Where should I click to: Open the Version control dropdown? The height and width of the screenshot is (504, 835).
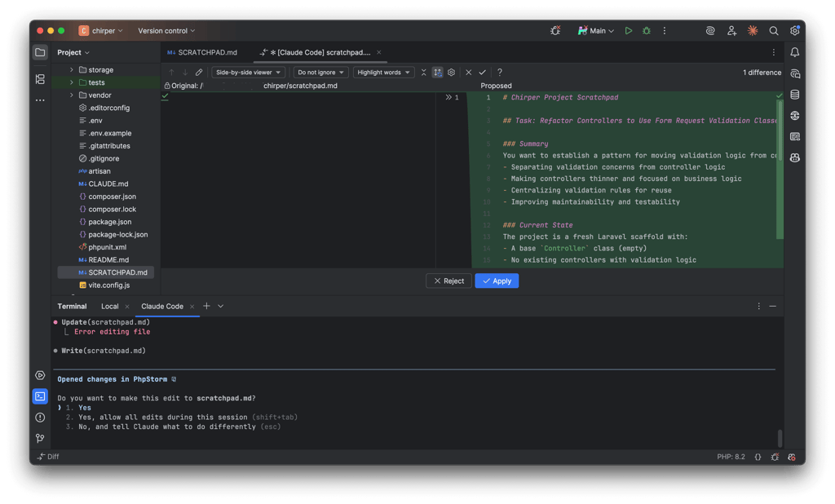click(166, 31)
